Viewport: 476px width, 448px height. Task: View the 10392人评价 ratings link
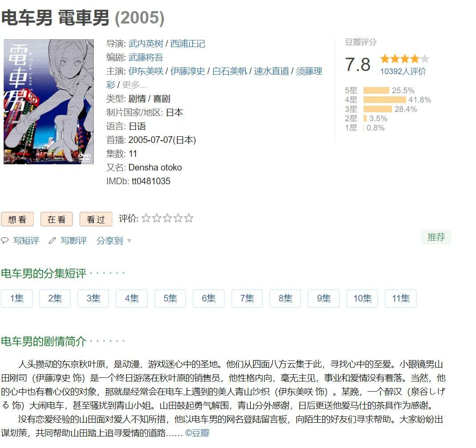[403, 71]
